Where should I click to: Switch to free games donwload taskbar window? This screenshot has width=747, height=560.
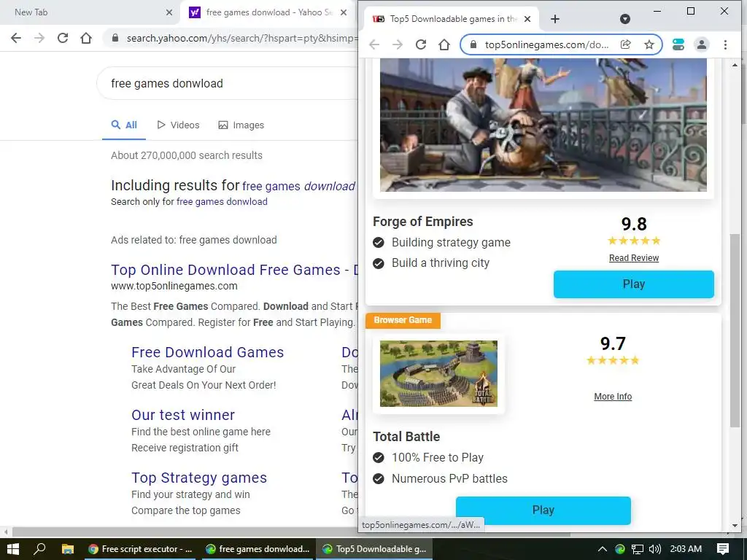click(x=257, y=549)
